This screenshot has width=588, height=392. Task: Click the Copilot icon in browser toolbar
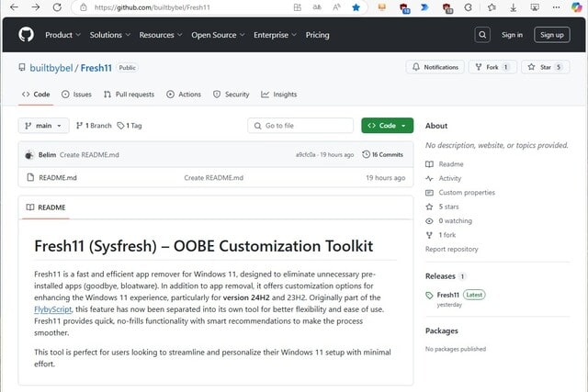pyautogui.click(x=577, y=7)
